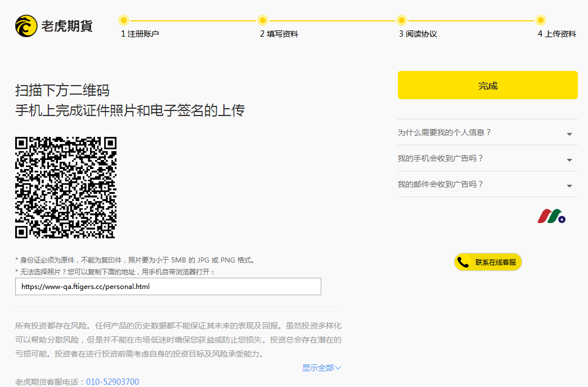Click the personal.html URL input field
The image size is (588, 387).
pyautogui.click(x=168, y=286)
